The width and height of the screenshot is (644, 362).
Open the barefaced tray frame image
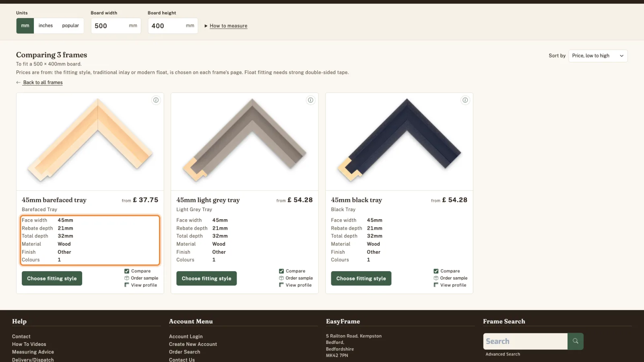(x=90, y=142)
